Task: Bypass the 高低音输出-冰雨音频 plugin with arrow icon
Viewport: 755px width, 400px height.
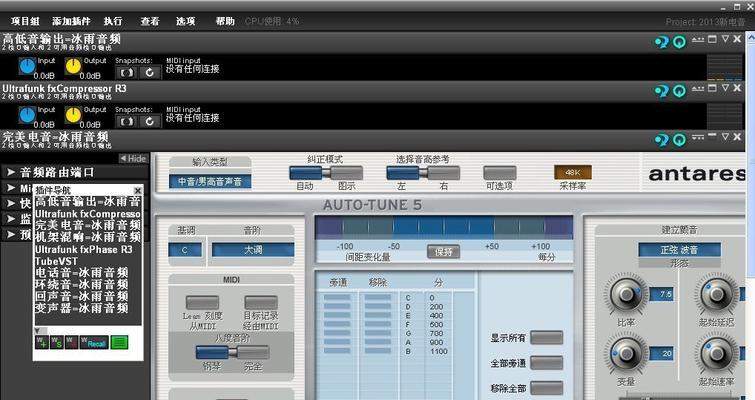Action: [662, 42]
